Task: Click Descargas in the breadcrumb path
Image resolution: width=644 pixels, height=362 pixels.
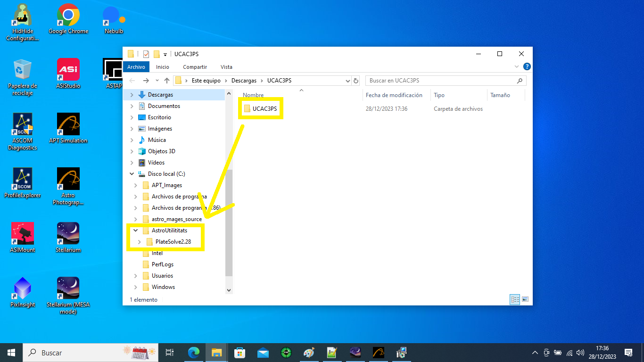Action: point(244,81)
